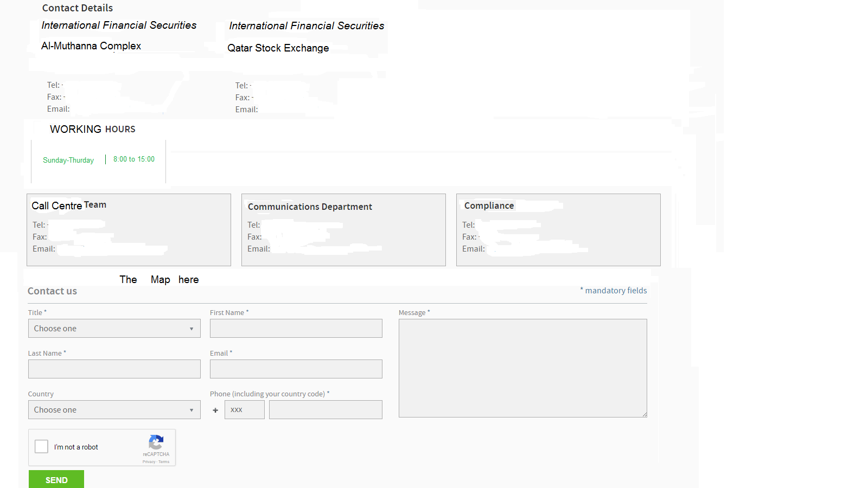This screenshot has height=488, width=868.
Task: Click Fax label in Communications Department box
Action: (x=254, y=237)
